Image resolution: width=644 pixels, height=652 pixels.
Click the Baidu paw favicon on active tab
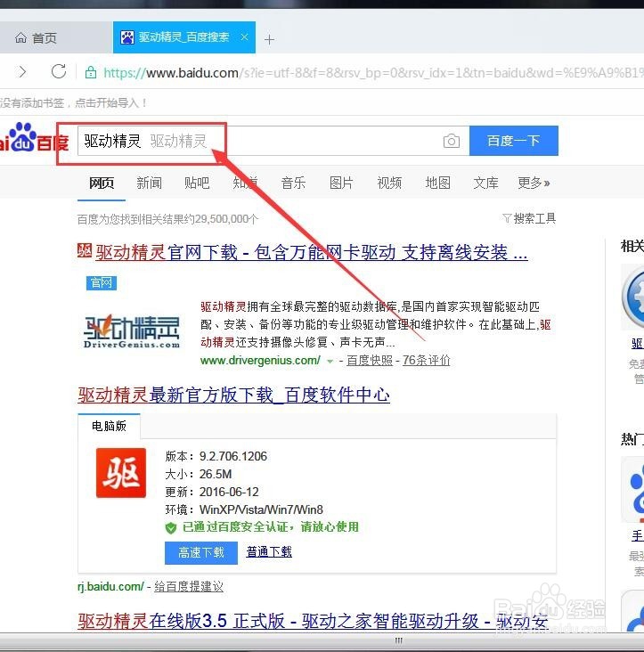pos(127,37)
